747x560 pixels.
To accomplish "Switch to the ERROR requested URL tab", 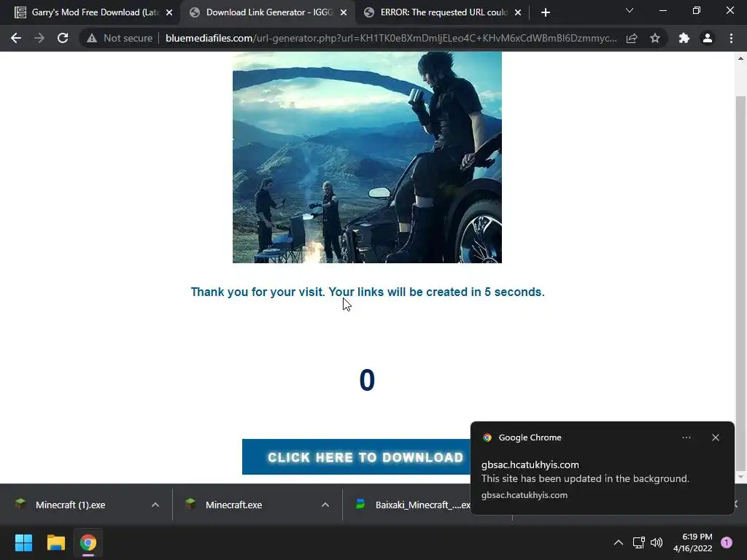I will pos(441,12).
